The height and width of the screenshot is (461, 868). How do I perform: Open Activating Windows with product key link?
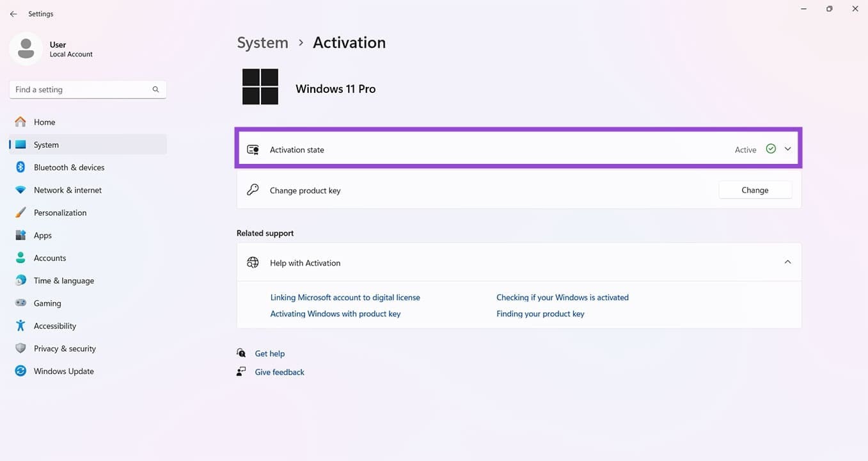coord(335,314)
